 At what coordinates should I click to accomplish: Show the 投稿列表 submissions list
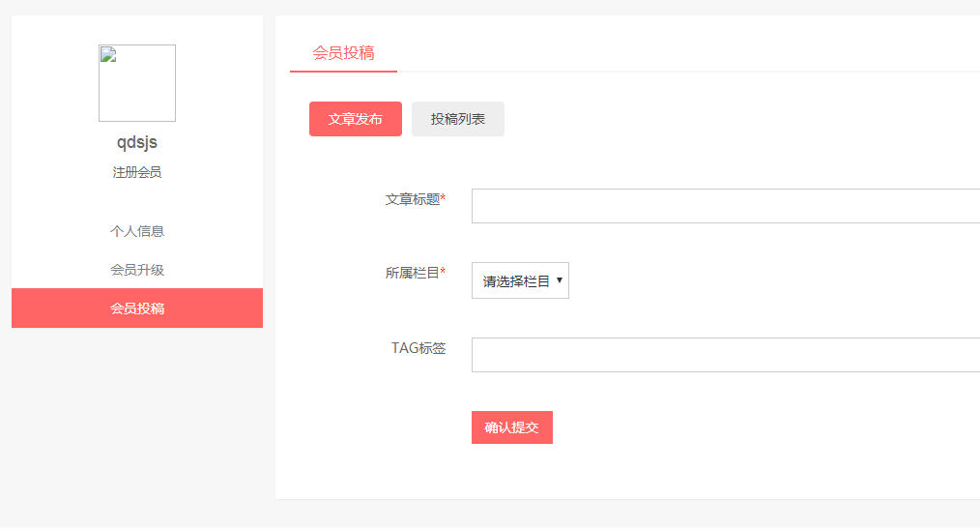(457, 119)
